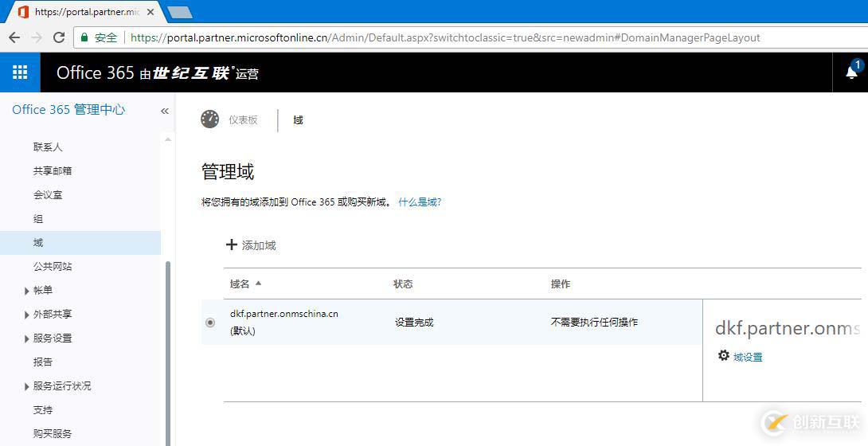
Task: Click the 添加域 button
Action: [252, 245]
